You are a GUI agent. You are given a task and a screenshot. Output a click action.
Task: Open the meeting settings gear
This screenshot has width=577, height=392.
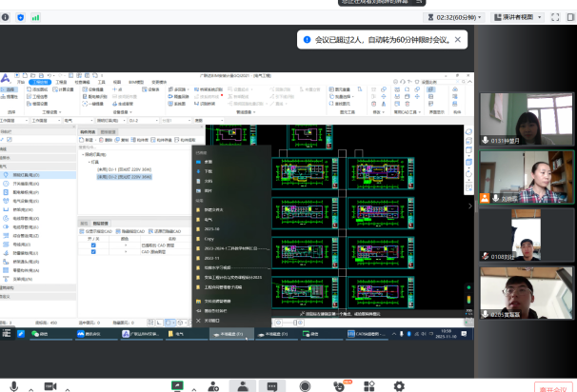tap(400, 386)
